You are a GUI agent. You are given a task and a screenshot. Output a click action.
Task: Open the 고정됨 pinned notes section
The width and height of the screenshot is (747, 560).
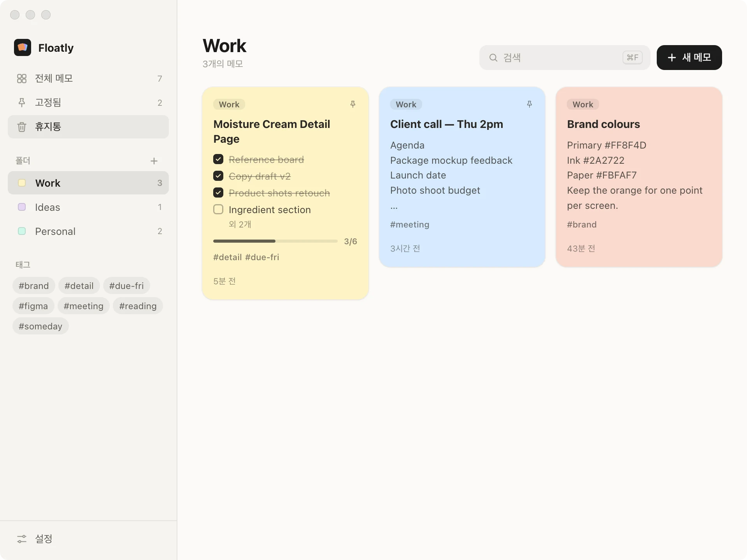(x=88, y=103)
